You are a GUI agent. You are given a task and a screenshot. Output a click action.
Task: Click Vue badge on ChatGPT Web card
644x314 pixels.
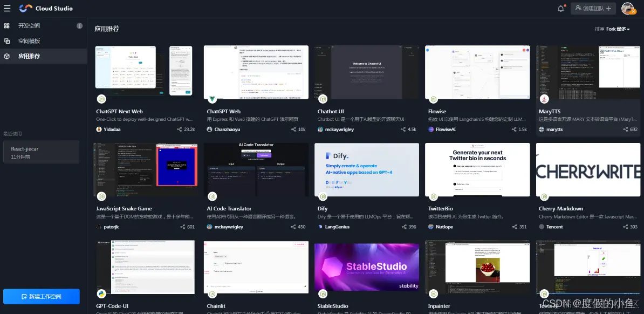pos(213,99)
